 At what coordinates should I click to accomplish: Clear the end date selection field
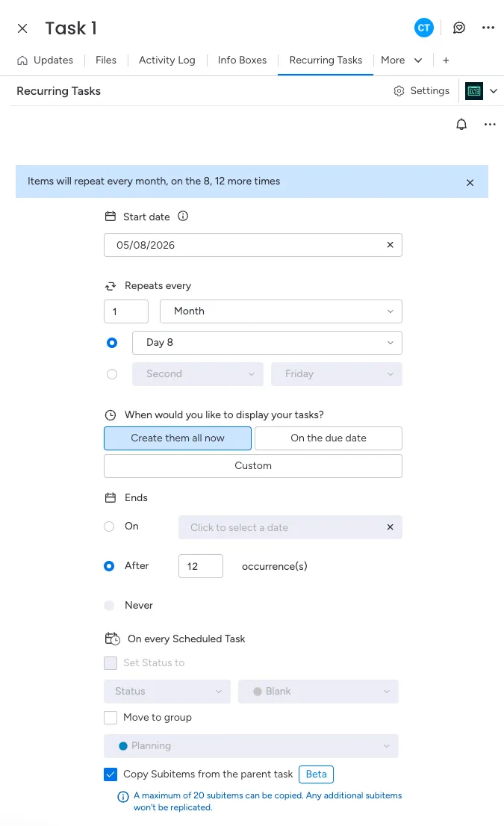point(391,527)
